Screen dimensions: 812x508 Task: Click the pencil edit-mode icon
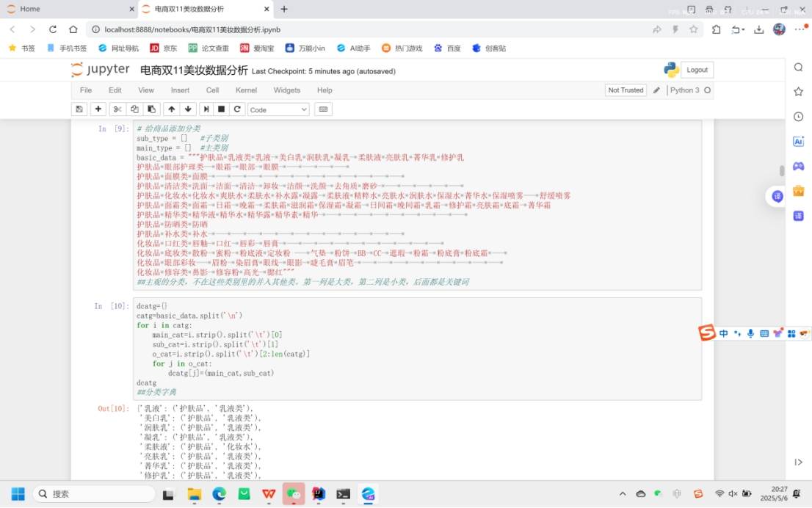[656, 90]
